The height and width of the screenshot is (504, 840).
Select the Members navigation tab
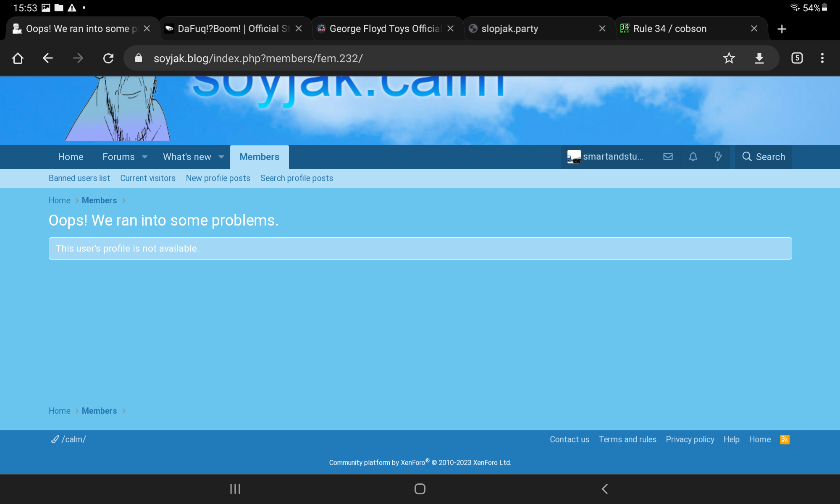(259, 157)
